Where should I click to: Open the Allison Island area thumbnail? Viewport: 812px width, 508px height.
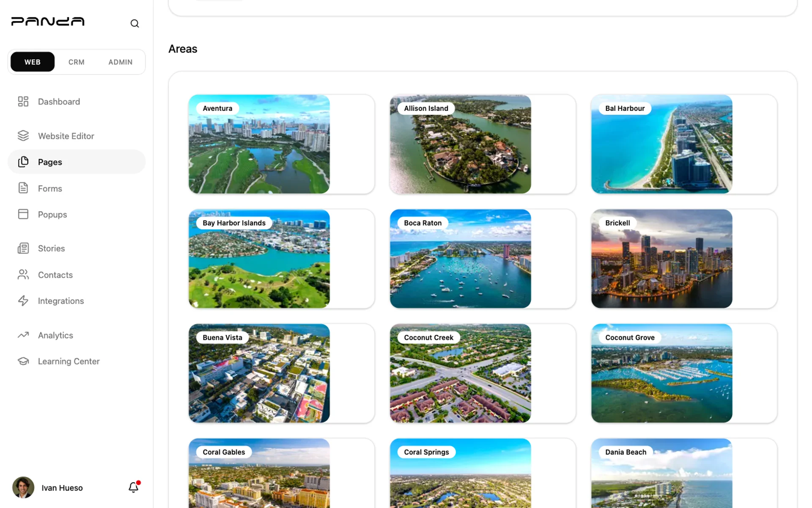(x=461, y=144)
